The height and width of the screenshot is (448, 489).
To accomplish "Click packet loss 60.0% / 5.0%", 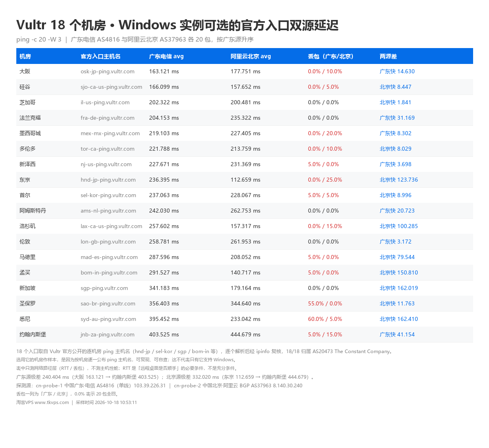I will pos(325,319).
